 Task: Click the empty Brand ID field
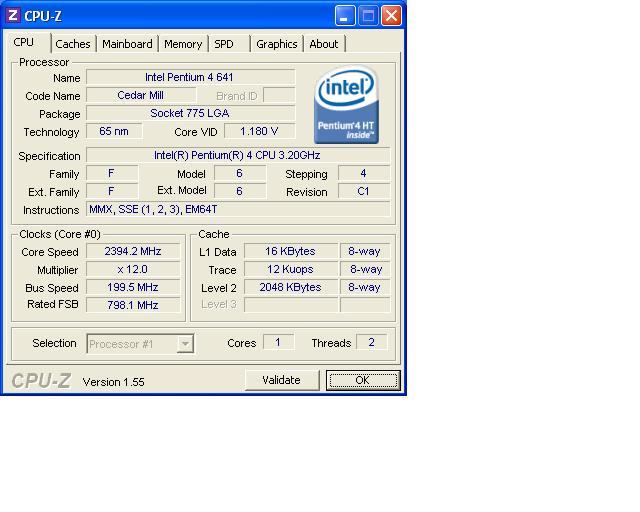(279, 95)
